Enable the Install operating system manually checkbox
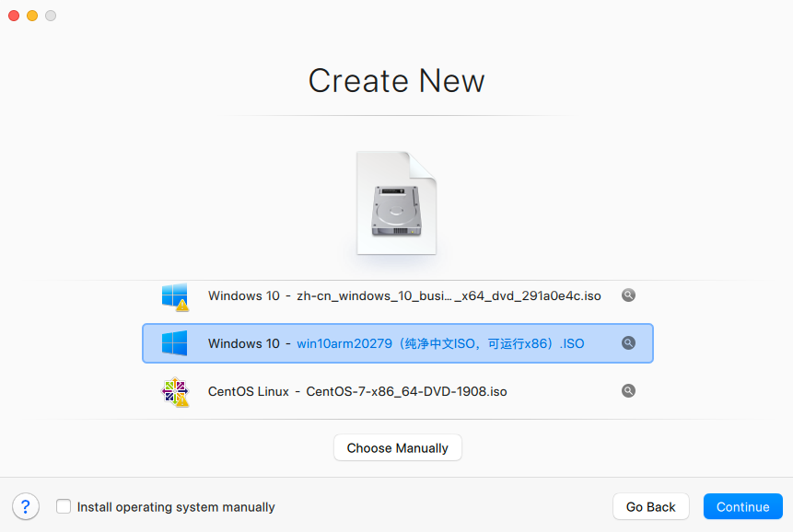The width and height of the screenshot is (793, 532). (63, 506)
